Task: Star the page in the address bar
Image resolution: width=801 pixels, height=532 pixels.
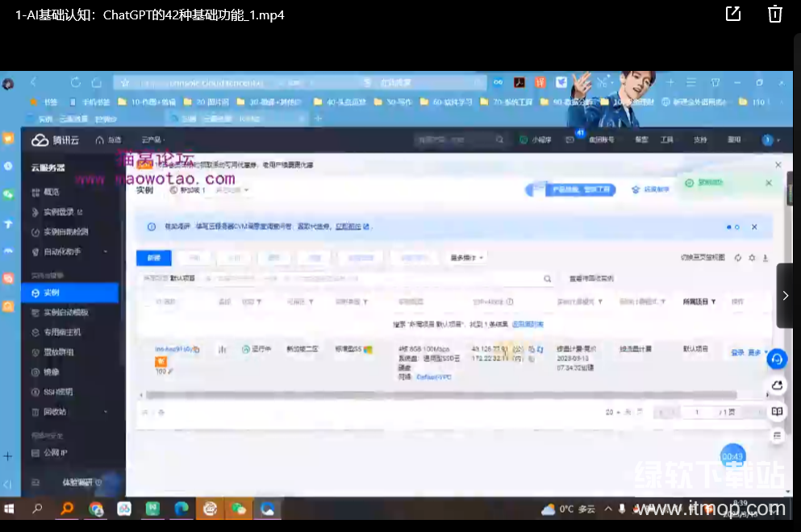Action: coord(125,83)
